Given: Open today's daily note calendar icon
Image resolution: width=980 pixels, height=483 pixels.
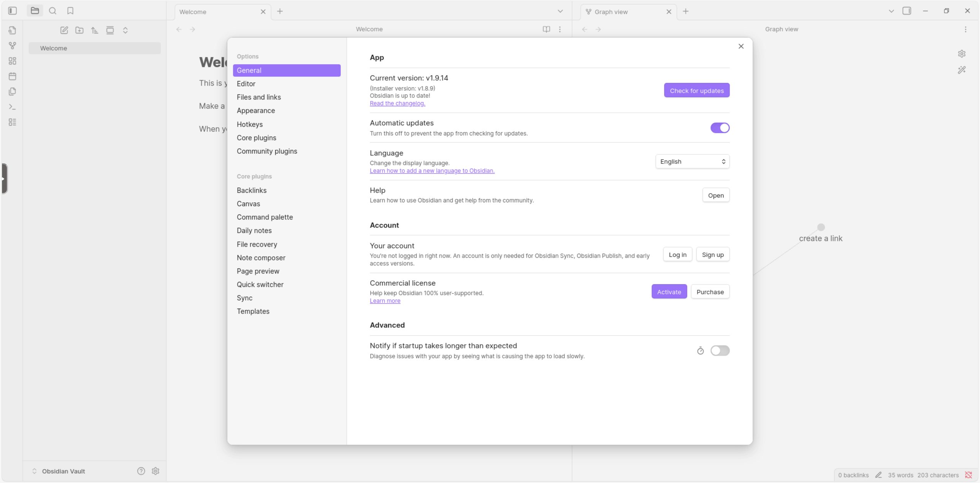Looking at the screenshot, I should (12, 76).
